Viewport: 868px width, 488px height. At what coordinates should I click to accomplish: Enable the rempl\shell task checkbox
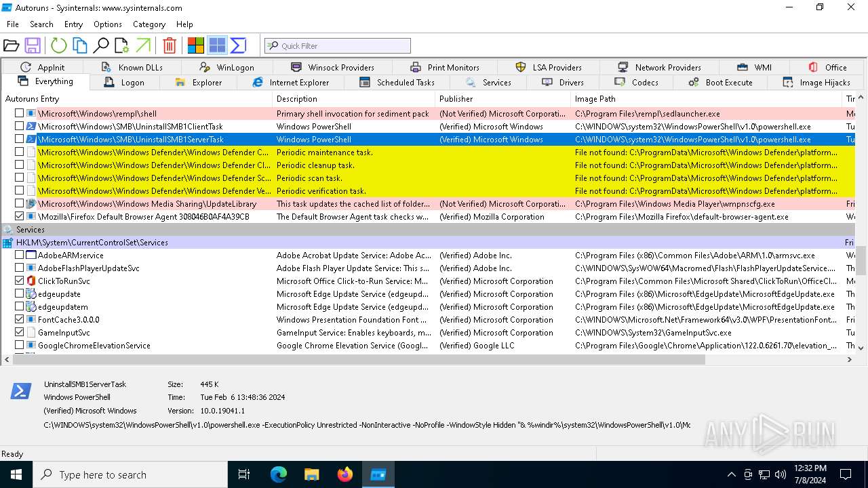pyautogui.click(x=19, y=114)
